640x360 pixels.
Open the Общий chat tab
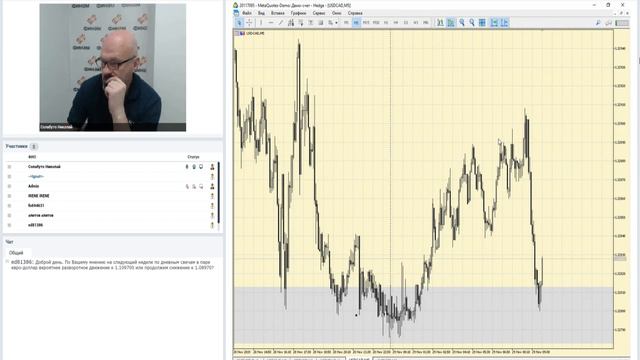click(x=16, y=253)
